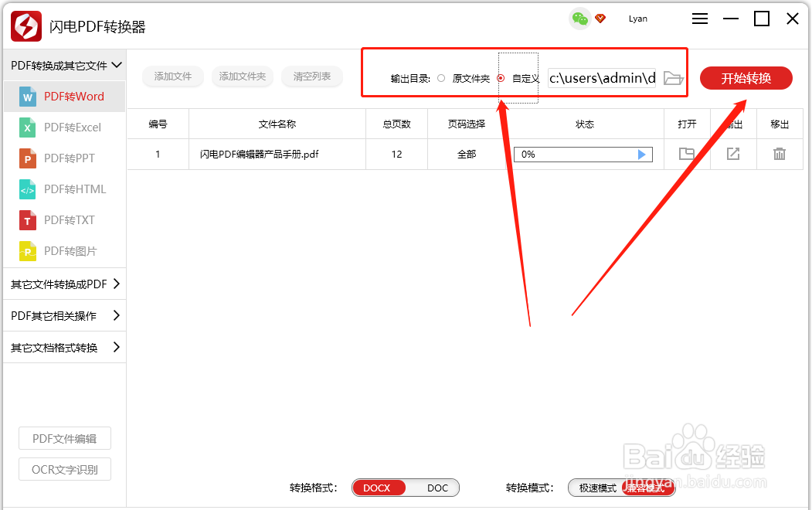Click red 开始转换 button
This screenshot has width=812, height=510.
[746, 78]
